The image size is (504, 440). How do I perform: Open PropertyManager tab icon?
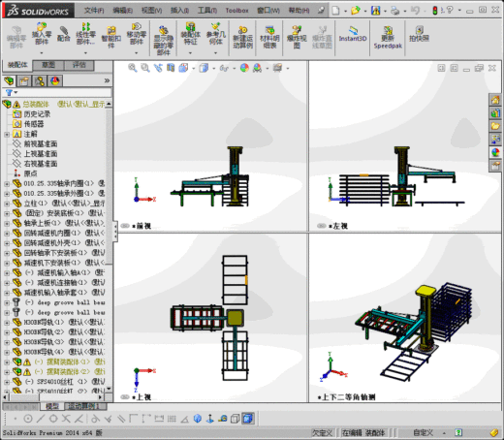[24, 80]
